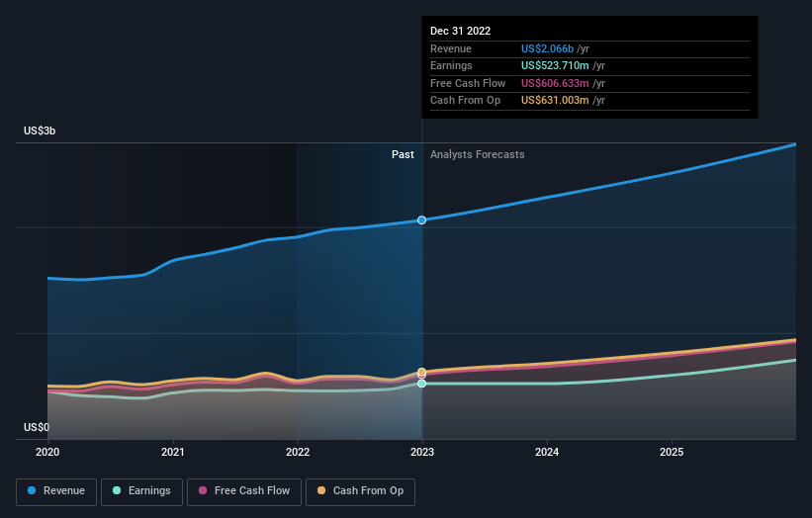Click the US$3b y-axis label
This screenshot has width=812, height=518.
coord(40,130)
